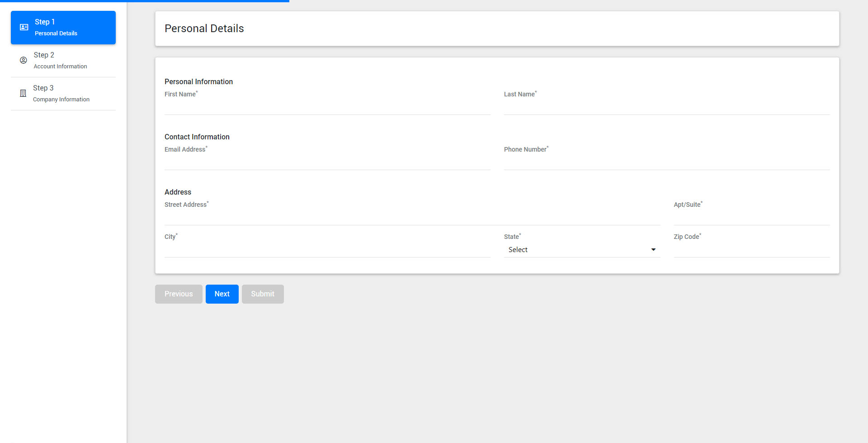The width and height of the screenshot is (868, 443).
Task: Click the Zip Code input field
Action: tap(752, 250)
